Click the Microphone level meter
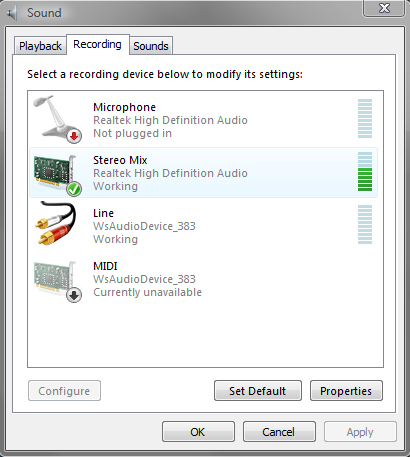Image resolution: width=410 pixels, height=457 pixels. click(365, 118)
